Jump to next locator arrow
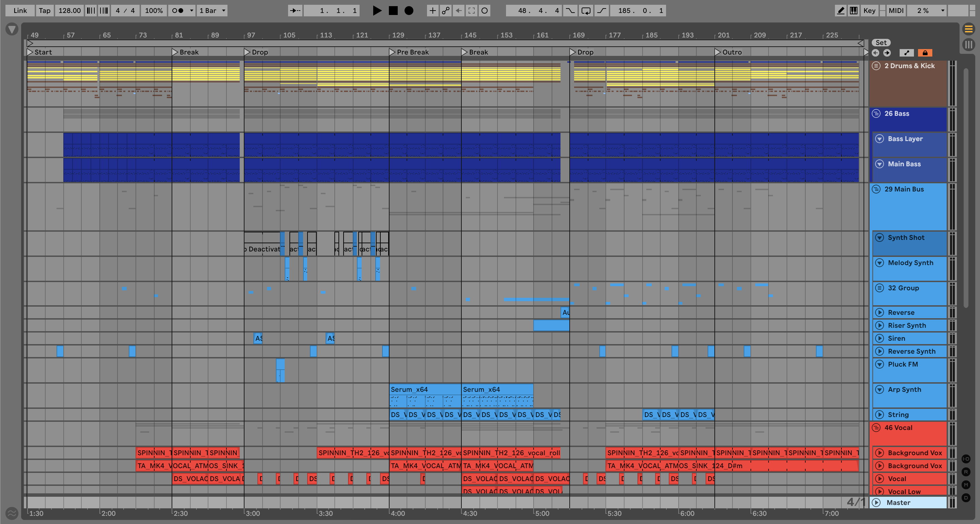The image size is (980, 524). 887,53
